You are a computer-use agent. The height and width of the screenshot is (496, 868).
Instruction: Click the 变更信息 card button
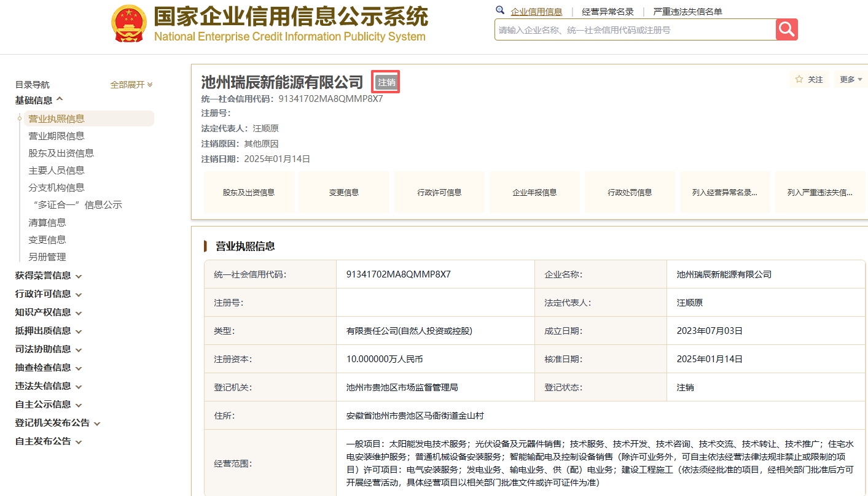pyautogui.click(x=344, y=192)
